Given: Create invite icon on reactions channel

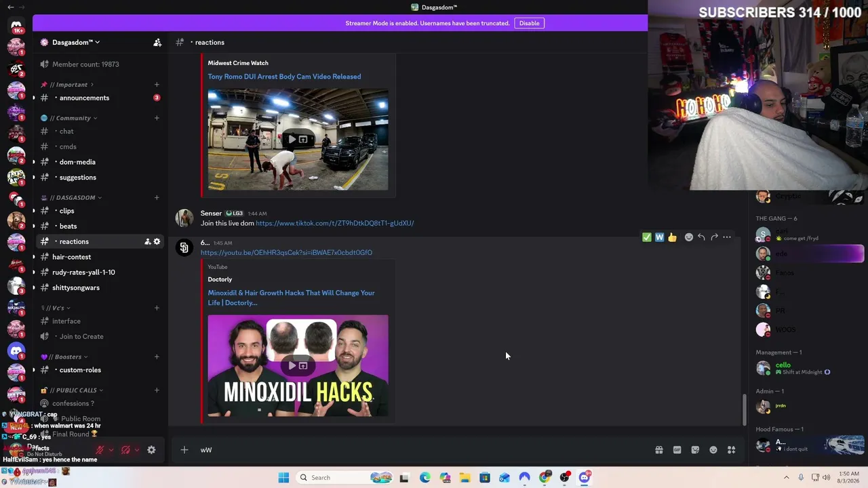Looking at the screenshot, I should pyautogui.click(x=147, y=241).
